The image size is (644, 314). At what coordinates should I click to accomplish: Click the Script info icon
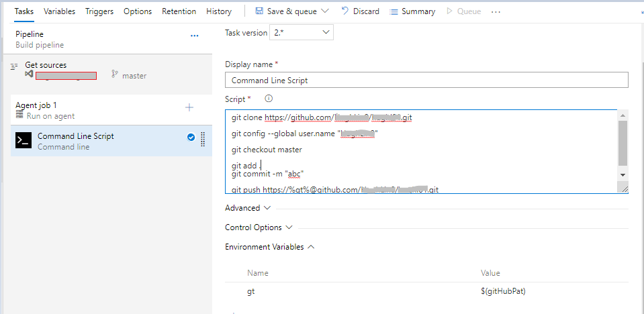269,99
